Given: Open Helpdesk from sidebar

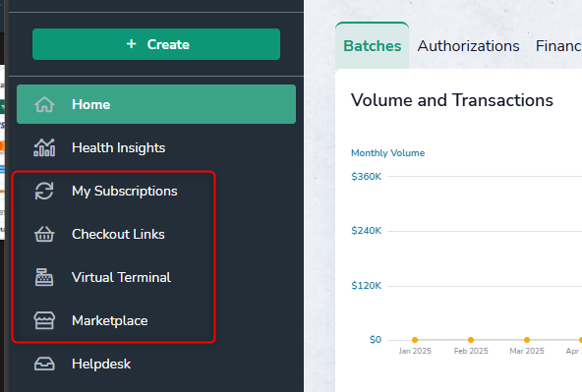Looking at the screenshot, I should click(101, 364).
